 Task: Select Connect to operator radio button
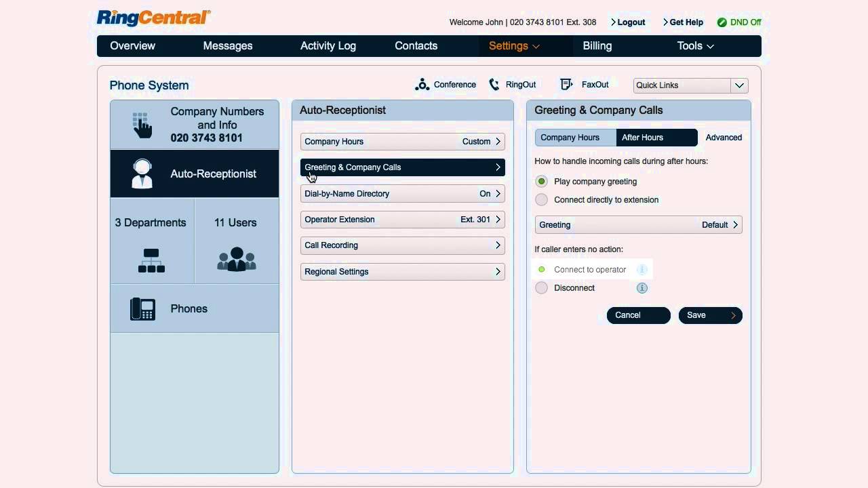click(x=541, y=270)
